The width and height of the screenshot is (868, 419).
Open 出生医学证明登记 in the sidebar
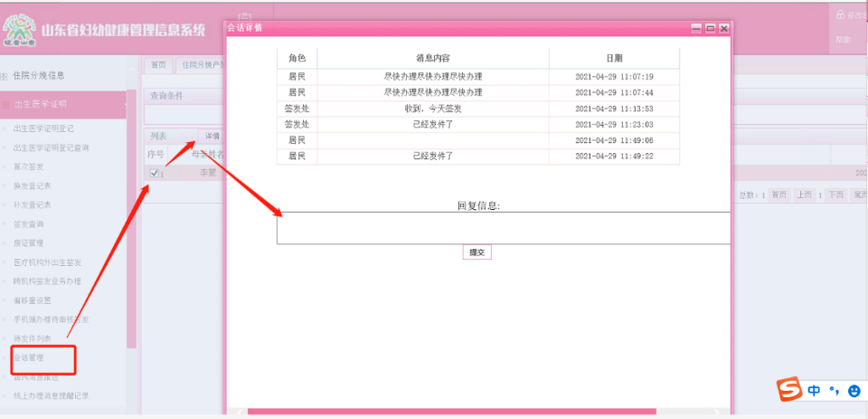pyautogui.click(x=43, y=129)
